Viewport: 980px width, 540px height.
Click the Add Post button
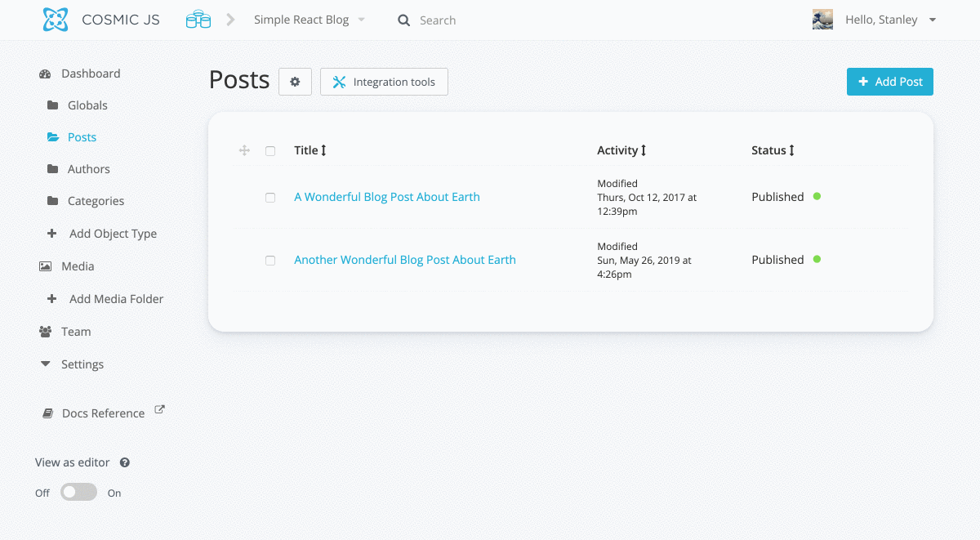point(890,82)
